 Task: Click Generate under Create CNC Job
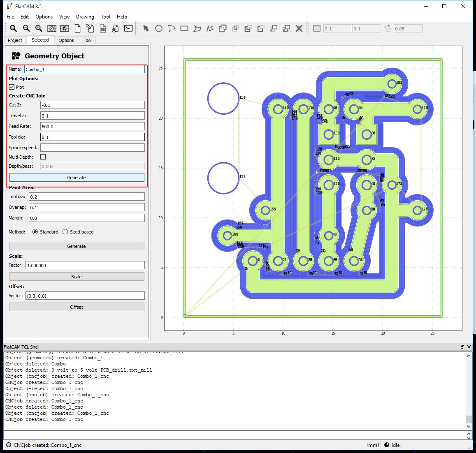click(77, 178)
